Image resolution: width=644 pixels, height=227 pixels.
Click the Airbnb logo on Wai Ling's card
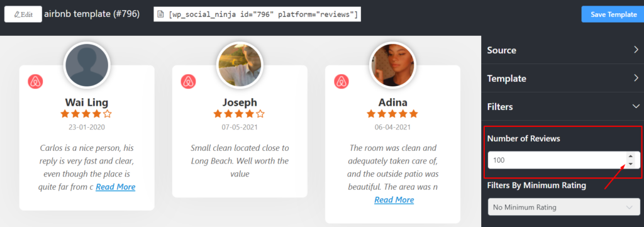(35, 82)
